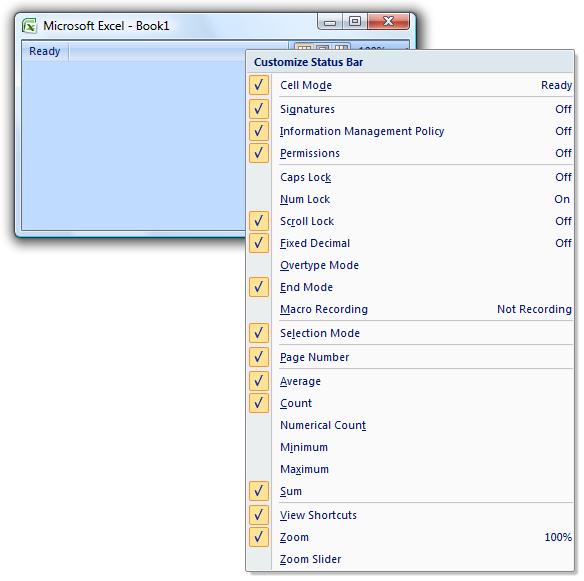
Task: Uncheck Page Number in the menu
Action: point(410,357)
